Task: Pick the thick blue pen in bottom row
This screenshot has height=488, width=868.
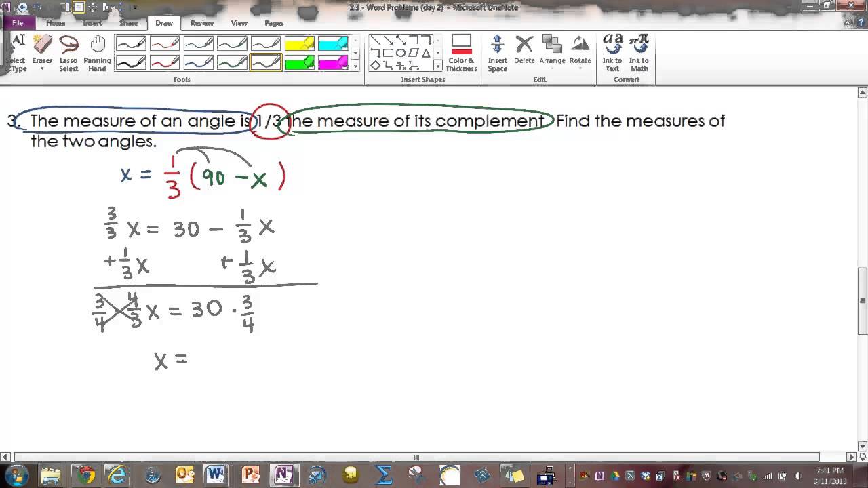Action: (x=199, y=62)
